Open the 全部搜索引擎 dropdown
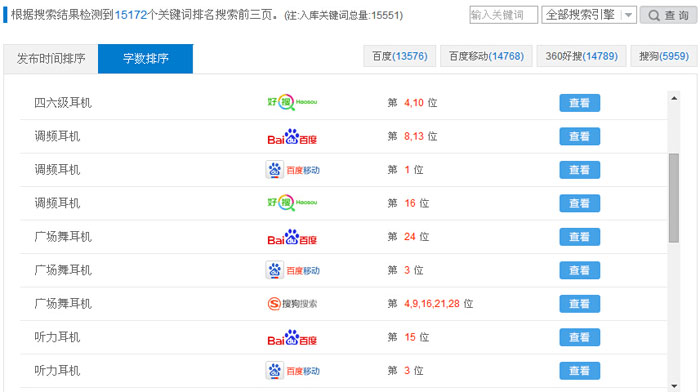 (x=588, y=15)
